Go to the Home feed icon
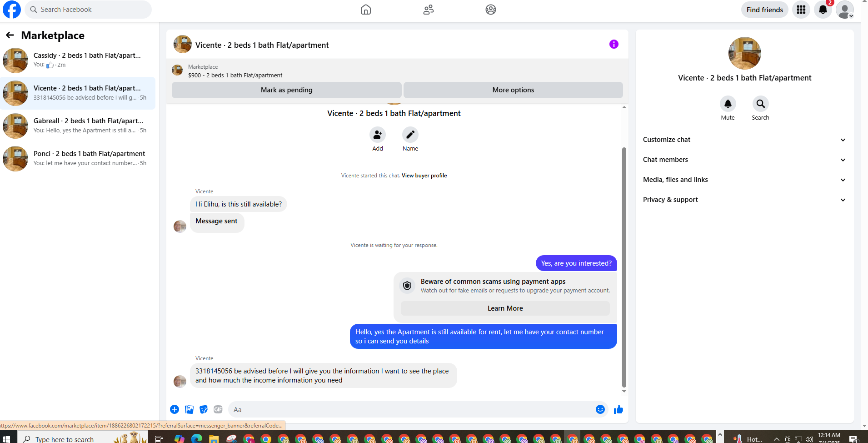868x443 pixels. point(366,10)
